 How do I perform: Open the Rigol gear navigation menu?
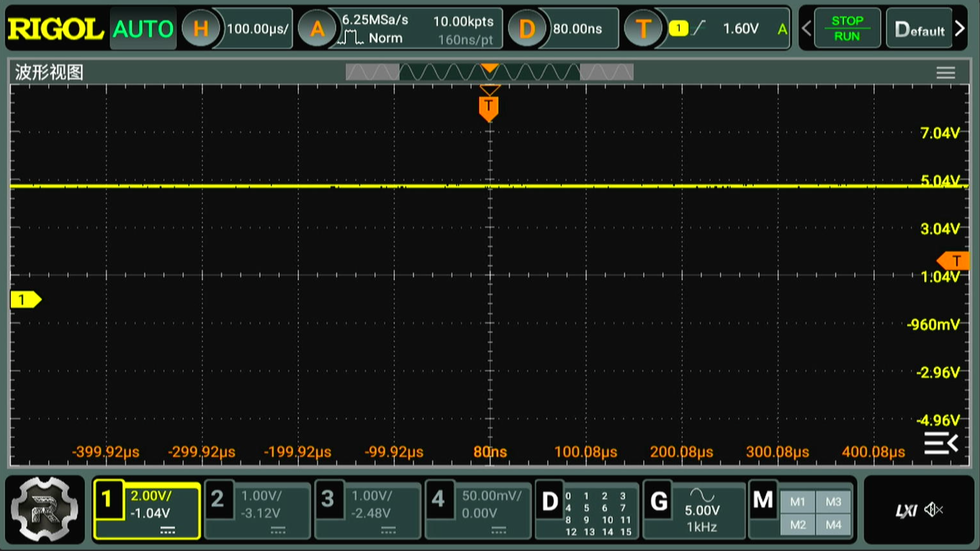click(45, 509)
